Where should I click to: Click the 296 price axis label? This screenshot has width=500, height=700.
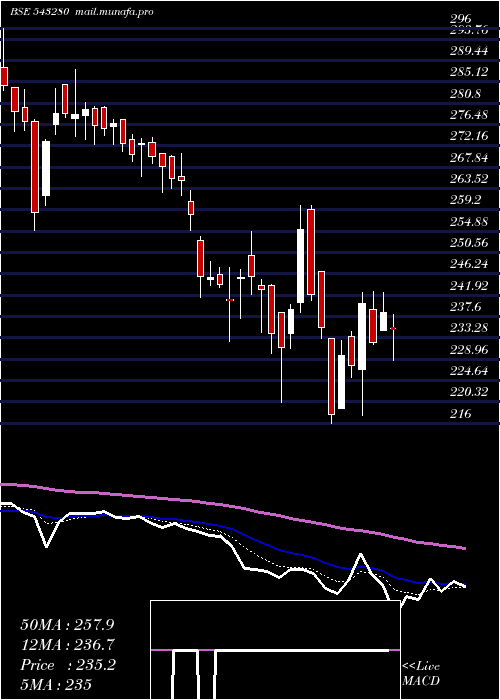461,19
